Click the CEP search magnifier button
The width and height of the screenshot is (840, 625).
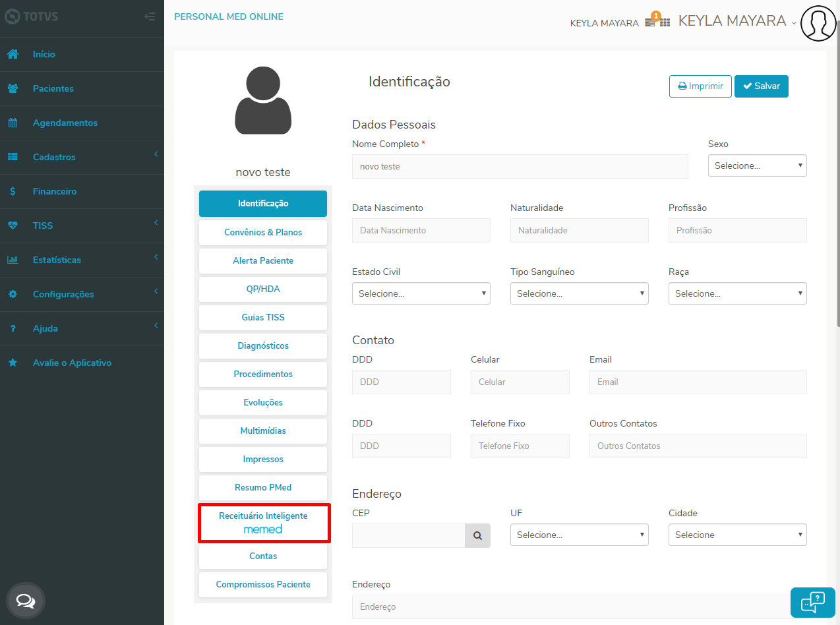coord(477,535)
